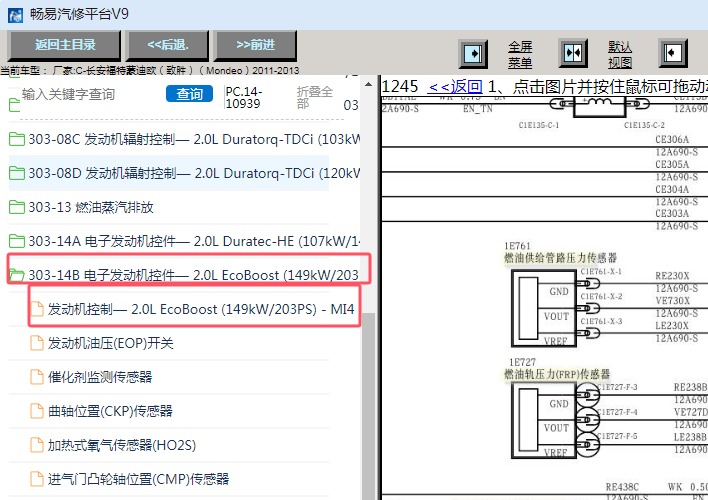Click the tree panel vertical scrollbar thumb
The width and height of the screenshot is (708, 500).
[x=368, y=406]
